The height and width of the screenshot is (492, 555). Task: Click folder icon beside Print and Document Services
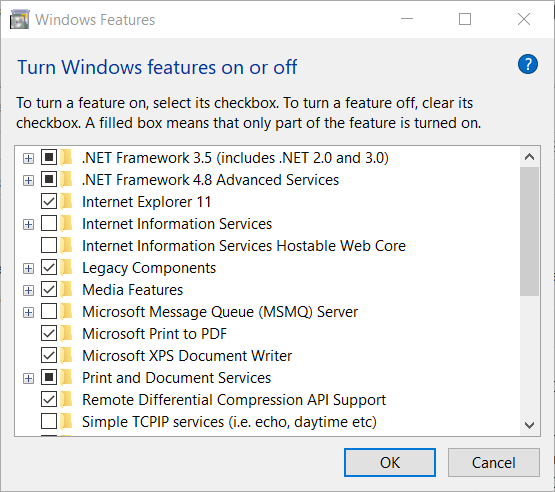point(66,378)
